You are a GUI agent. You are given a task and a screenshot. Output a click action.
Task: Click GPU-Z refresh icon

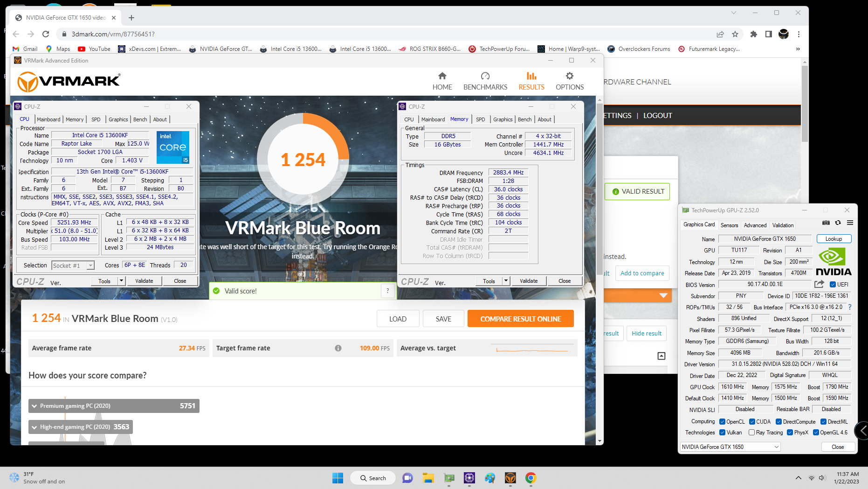pyautogui.click(x=838, y=223)
